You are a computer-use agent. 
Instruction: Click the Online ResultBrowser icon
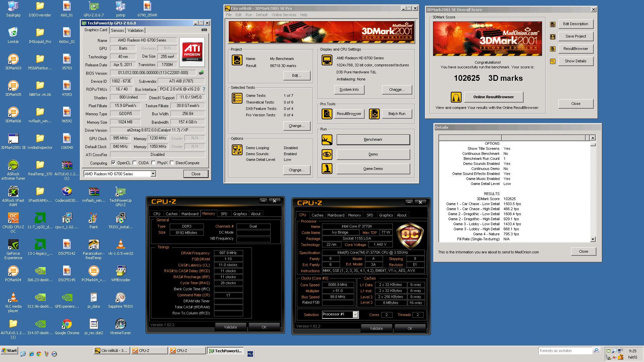pyautogui.click(x=456, y=97)
